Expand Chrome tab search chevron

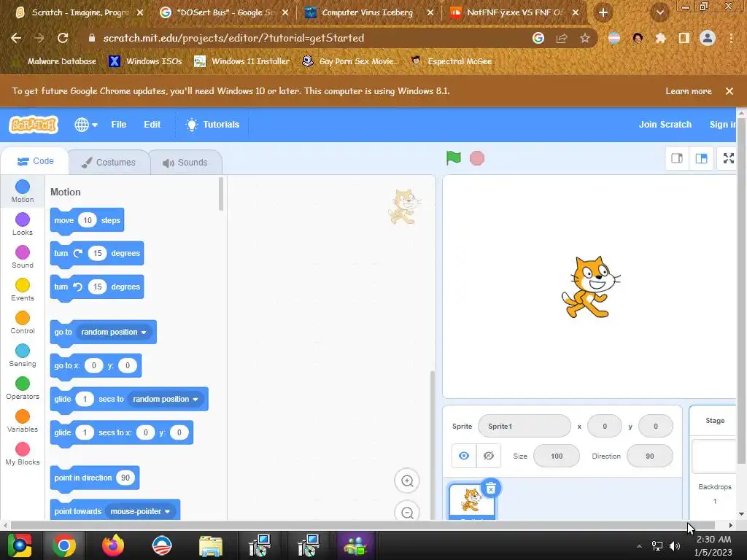(x=659, y=12)
